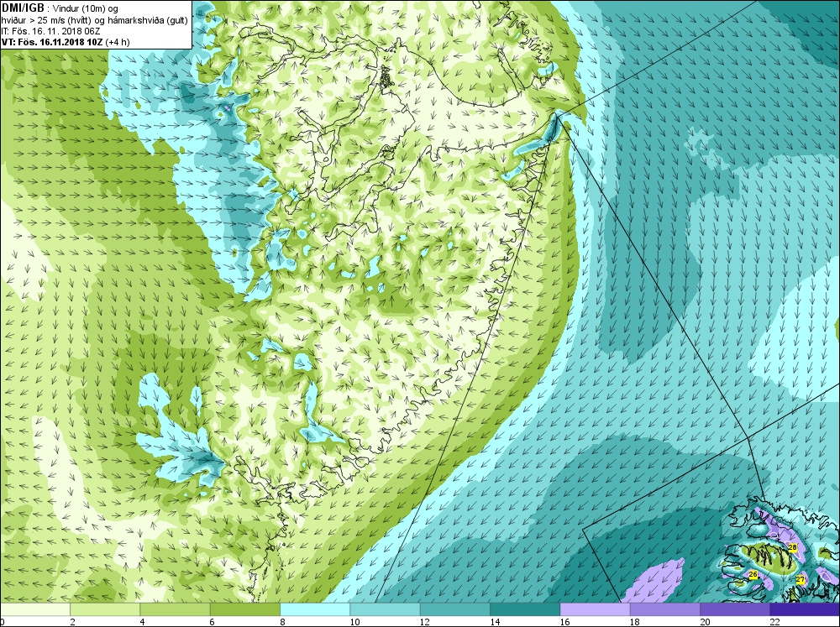Screen dimensions: 840x627
Task: Select the 6–8 m/s dark green swatch
Action: tap(244, 609)
